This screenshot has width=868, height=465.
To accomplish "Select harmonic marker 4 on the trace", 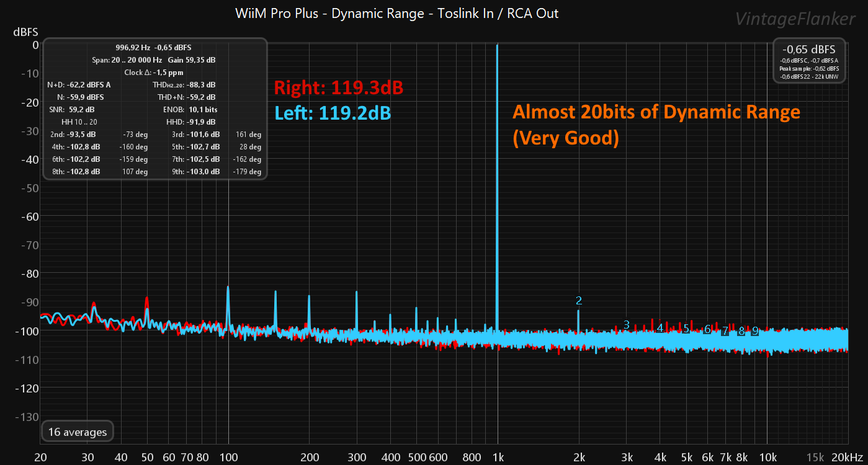I will tap(660, 327).
